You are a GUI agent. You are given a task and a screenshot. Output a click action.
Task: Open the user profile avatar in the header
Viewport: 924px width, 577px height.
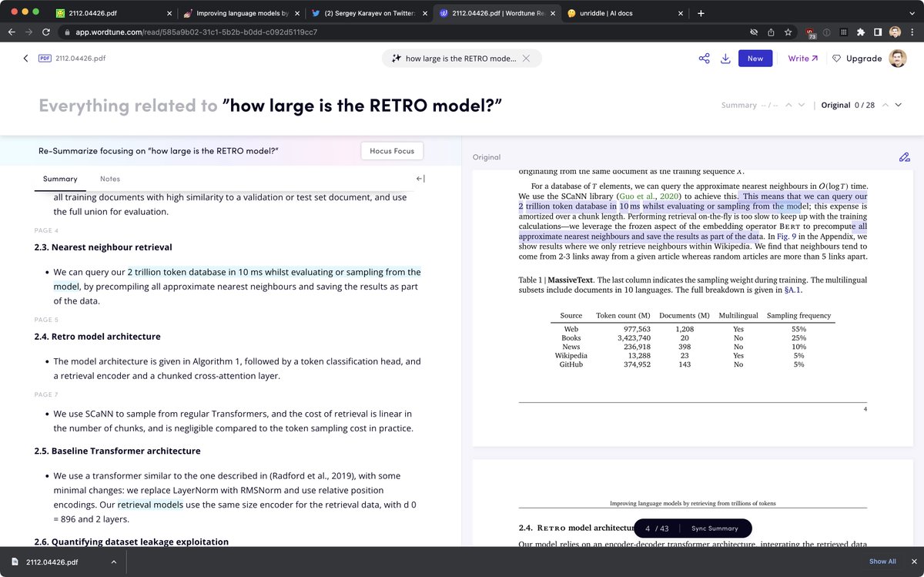tap(898, 59)
